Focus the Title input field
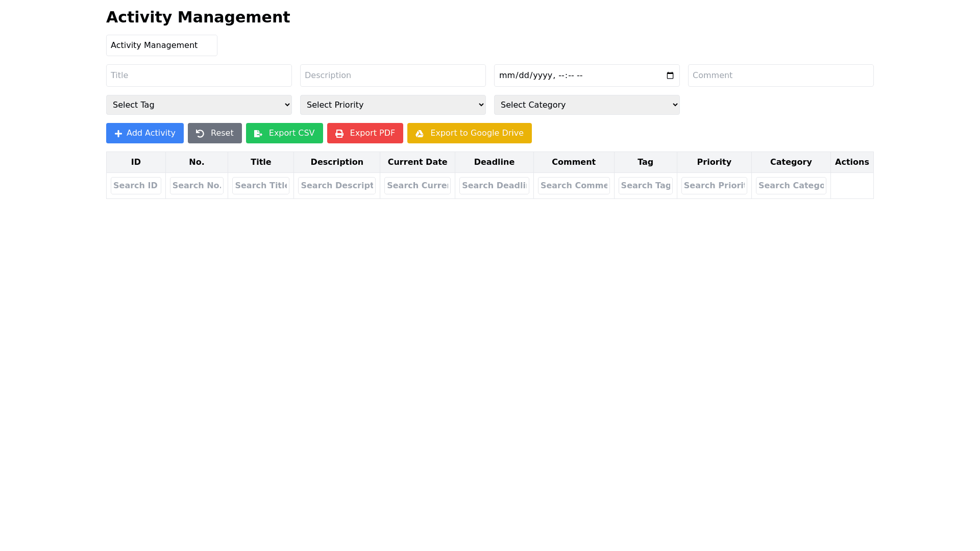The image size is (980, 551). pos(199,76)
